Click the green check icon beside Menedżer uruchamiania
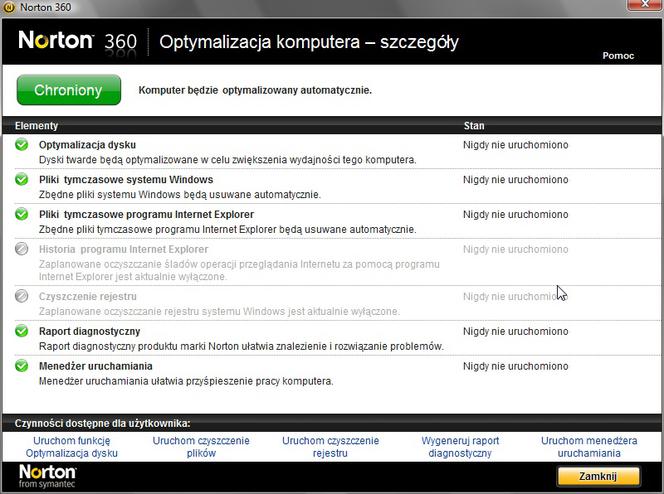Image resolution: width=664 pixels, height=494 pixels. (22, 366)
